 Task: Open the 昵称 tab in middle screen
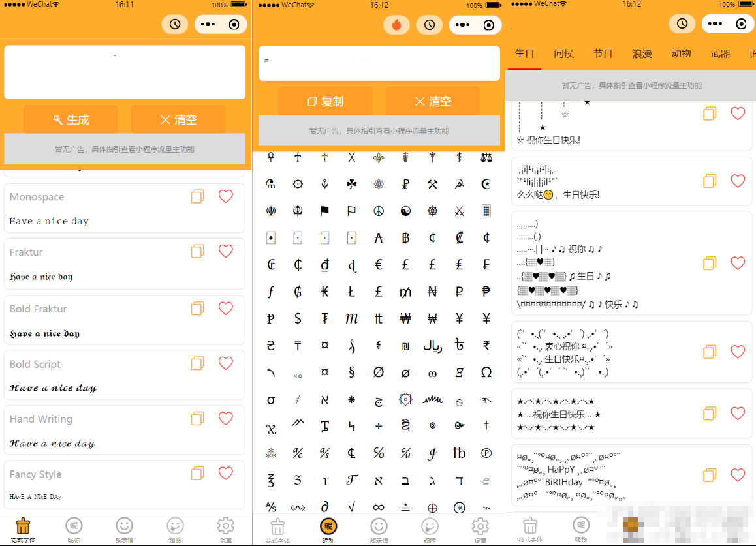pyautogui.click(x=328, y=530)
